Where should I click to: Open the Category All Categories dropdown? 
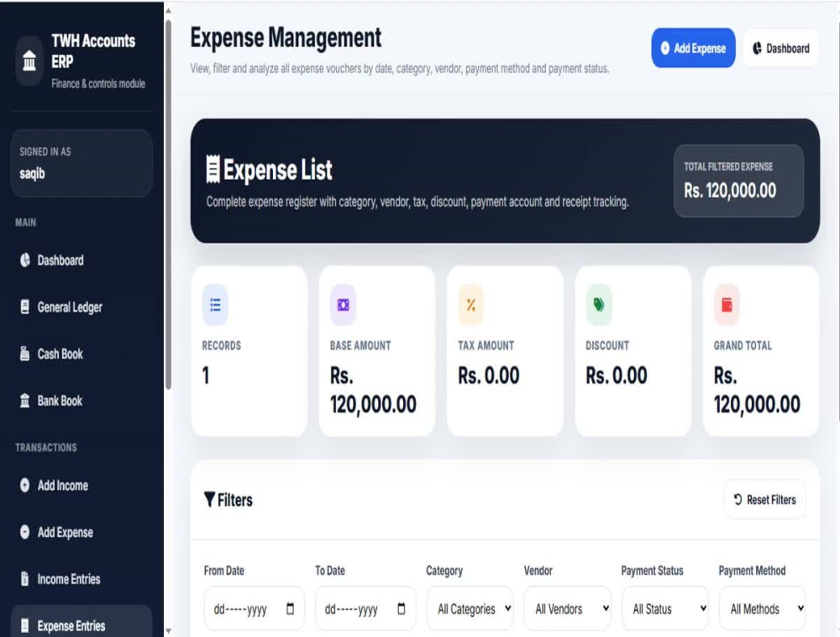click(x=470, y=608)
